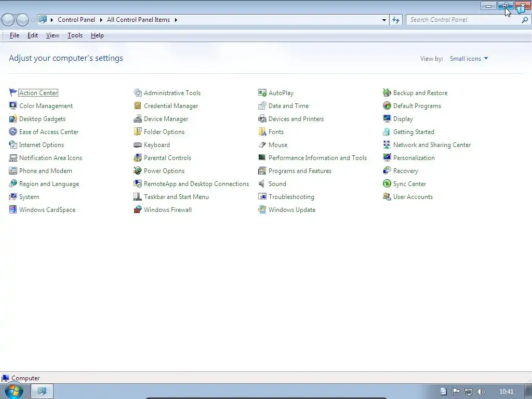
Task: Expand arrow after All Control Panel Items
Action: pyautogui.click(x=176, y=20)
